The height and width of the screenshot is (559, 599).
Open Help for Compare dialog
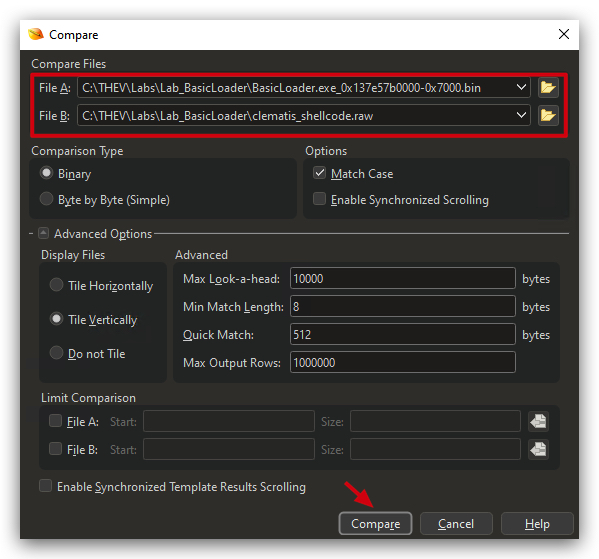[x=537, y=523]
